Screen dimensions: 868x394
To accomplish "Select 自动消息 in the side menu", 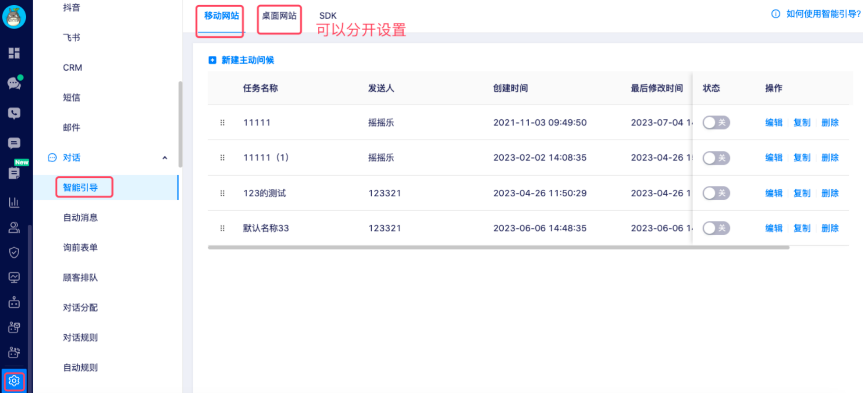I will (80, 218).
